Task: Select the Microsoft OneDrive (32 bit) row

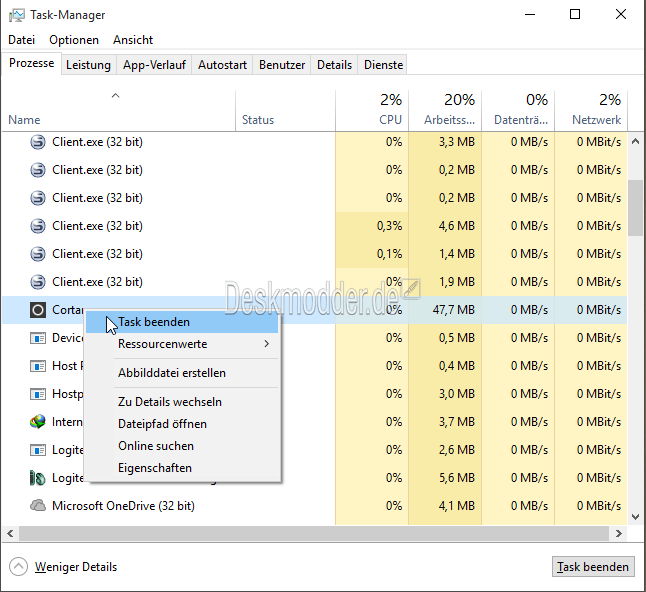Action: 315,505
